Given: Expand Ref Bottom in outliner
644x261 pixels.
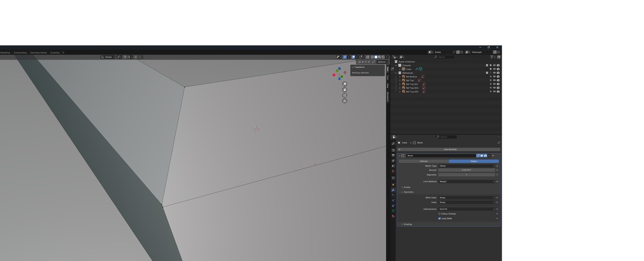Looking at the screenshot, I should coord(400,77).
